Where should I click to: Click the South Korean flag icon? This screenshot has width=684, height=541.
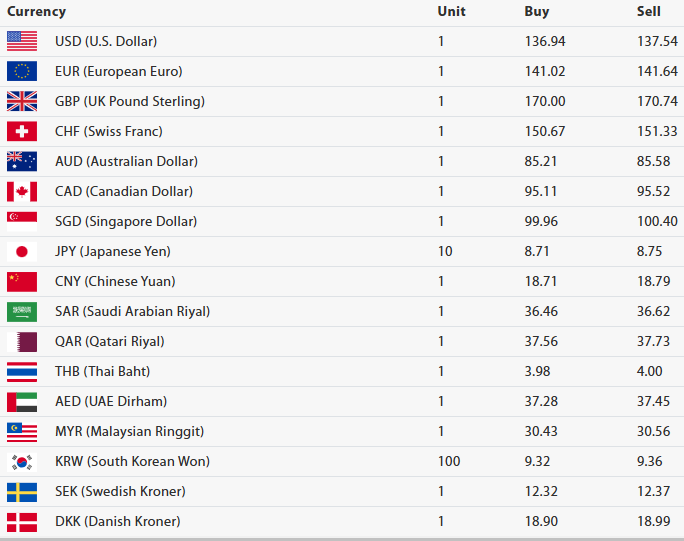(22, 461)
